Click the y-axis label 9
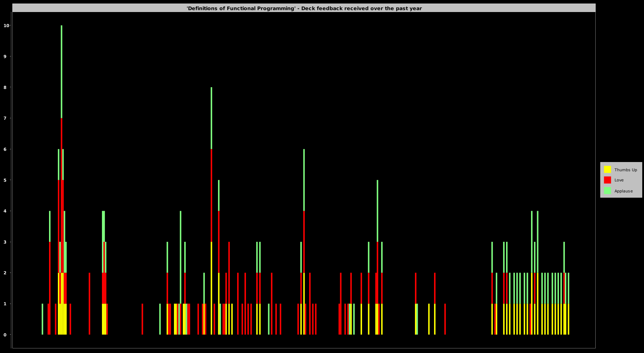Screen dimensions: 644x353 (5, 56)
